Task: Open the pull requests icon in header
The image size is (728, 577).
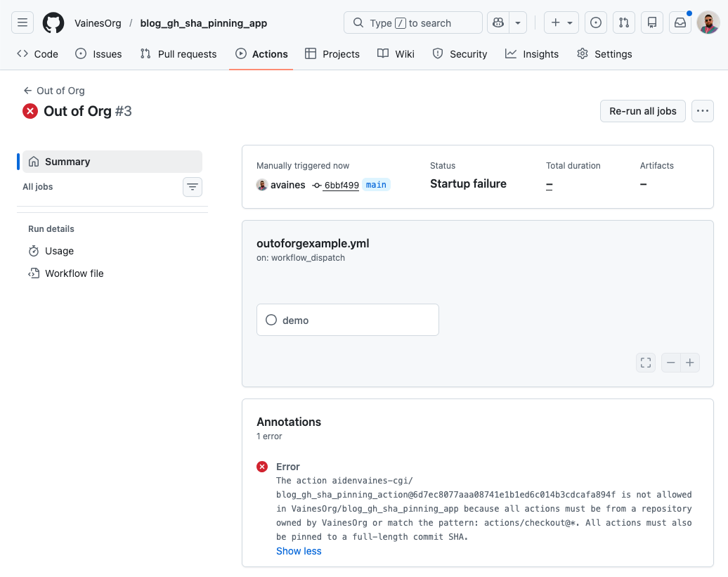Action: [624, 22]
